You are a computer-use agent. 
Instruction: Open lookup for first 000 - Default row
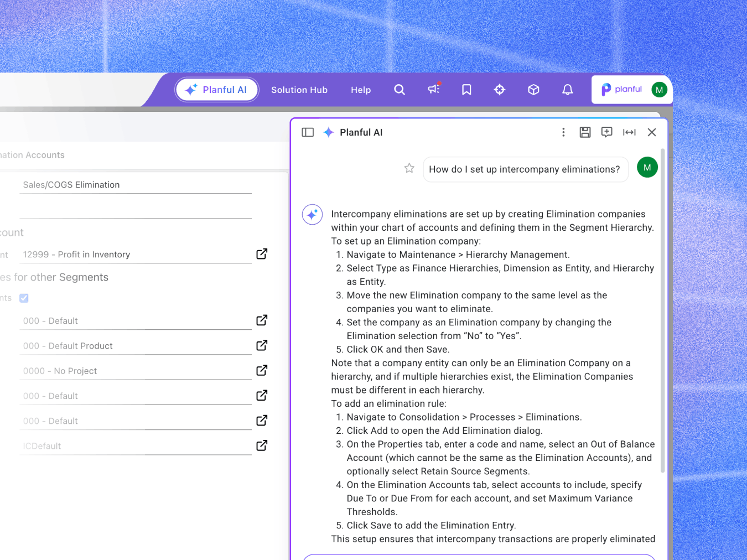point(262,320)
